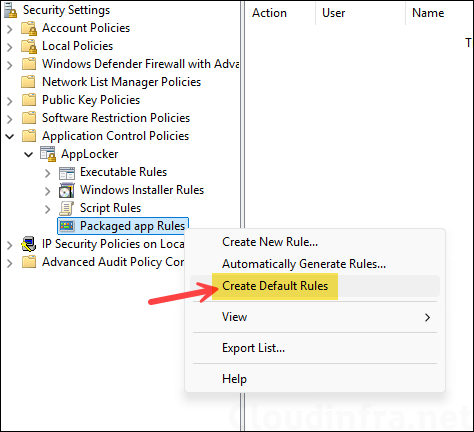Select the Security Settings tree label
Screen dimensions: 474x432
(x=66, y=10)
